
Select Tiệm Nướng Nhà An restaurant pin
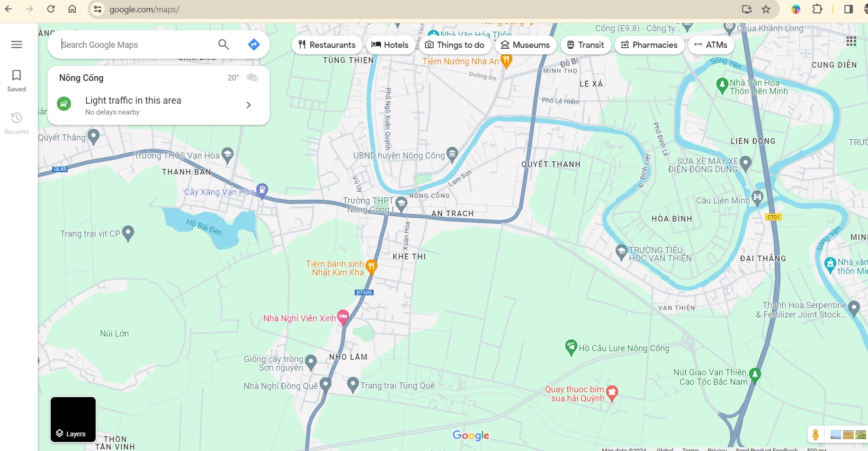(506, 61)
